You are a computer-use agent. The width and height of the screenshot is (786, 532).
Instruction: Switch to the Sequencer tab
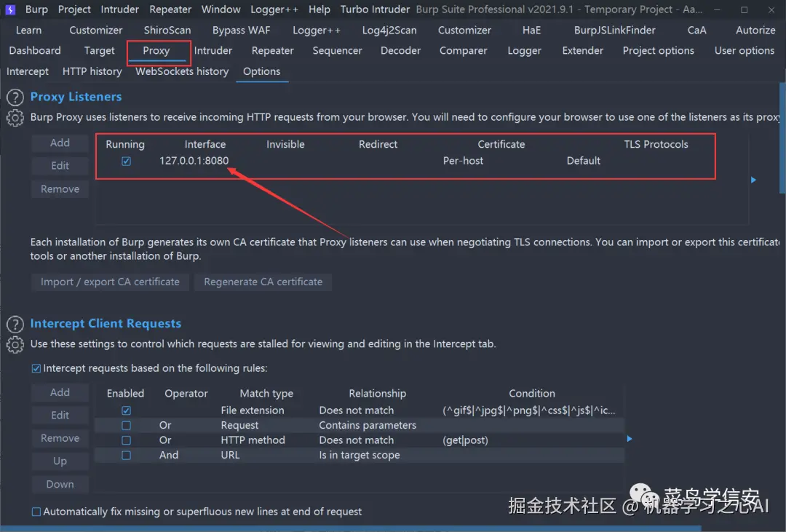click(x=338, y=51)
